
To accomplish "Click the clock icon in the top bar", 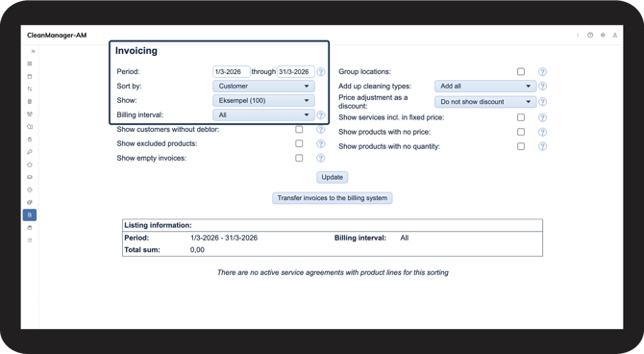I will click(x=590, y=35).
